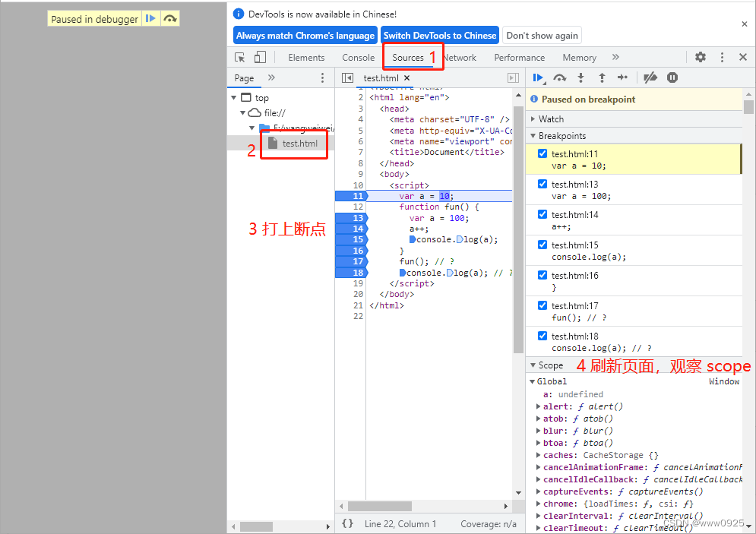Screen dimensions: 756x534
Task: Open the Page panel's more options menu
Action: (x=323, y=77)
